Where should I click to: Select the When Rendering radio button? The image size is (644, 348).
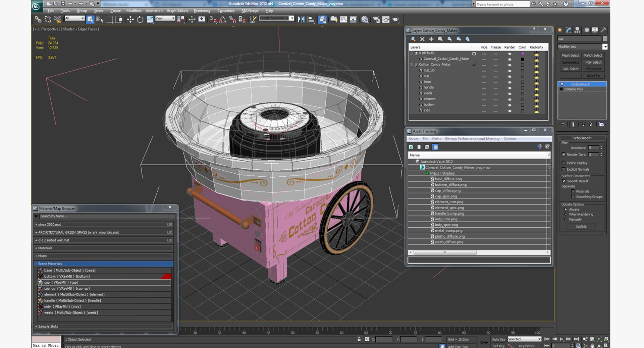(566, 214)
